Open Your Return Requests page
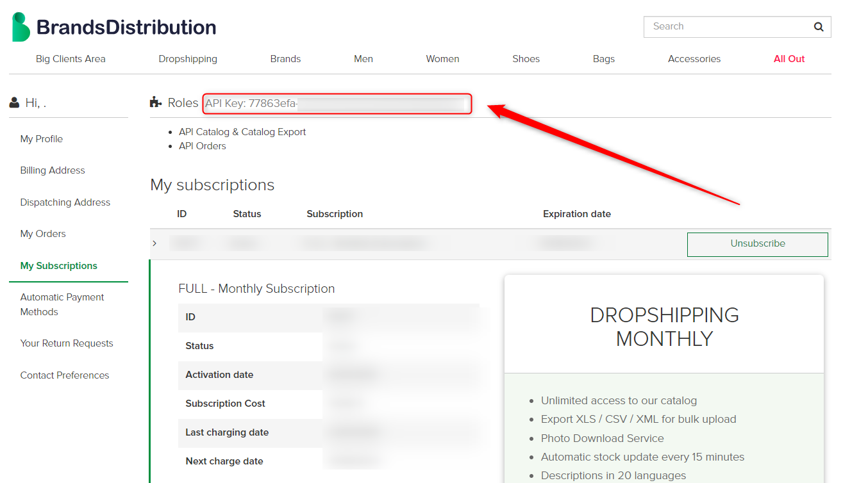868x483 pixels. pyautogui.click(x=67, y=343)
